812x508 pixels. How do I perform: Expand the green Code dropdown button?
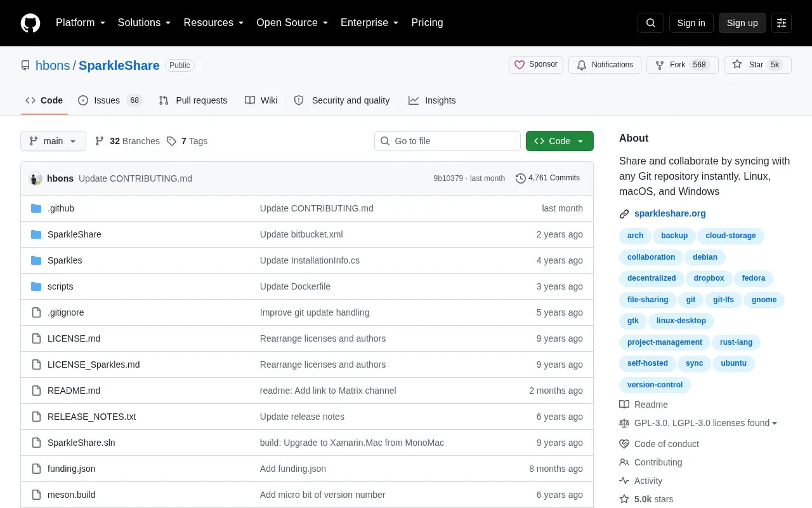click(x=560, y=141)
